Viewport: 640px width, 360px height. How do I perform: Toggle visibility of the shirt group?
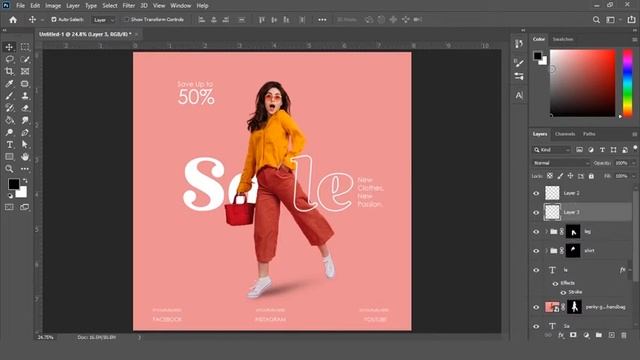(536, 251)
